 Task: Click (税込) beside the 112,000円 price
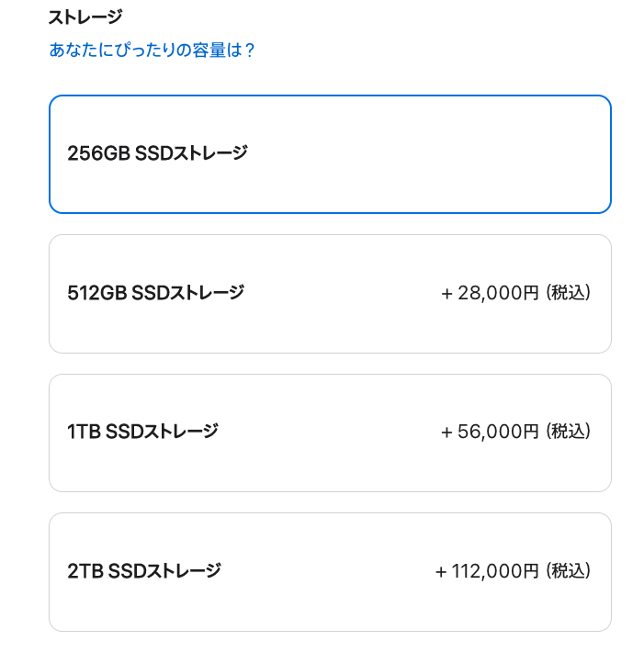(569, 571)
